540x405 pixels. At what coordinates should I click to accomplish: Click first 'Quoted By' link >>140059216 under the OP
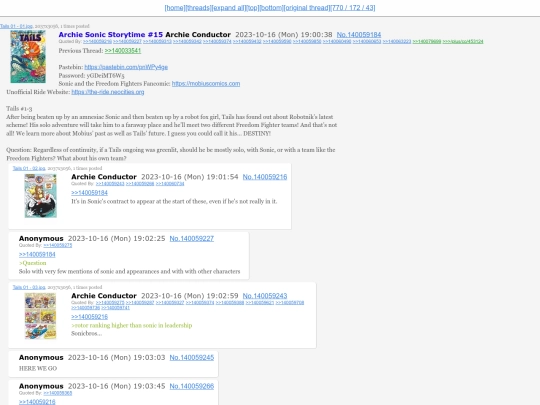pyautogui.click(x=97, y=42)
